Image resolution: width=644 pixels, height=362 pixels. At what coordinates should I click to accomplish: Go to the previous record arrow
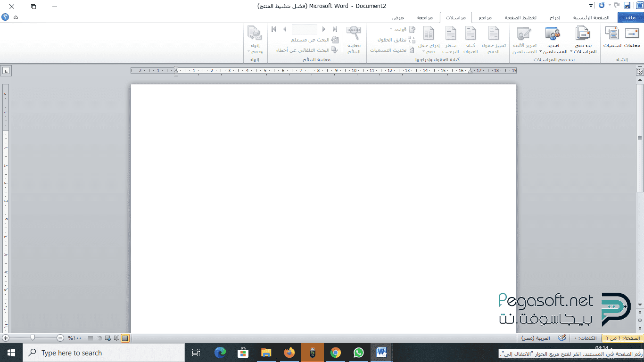point(324,29)
